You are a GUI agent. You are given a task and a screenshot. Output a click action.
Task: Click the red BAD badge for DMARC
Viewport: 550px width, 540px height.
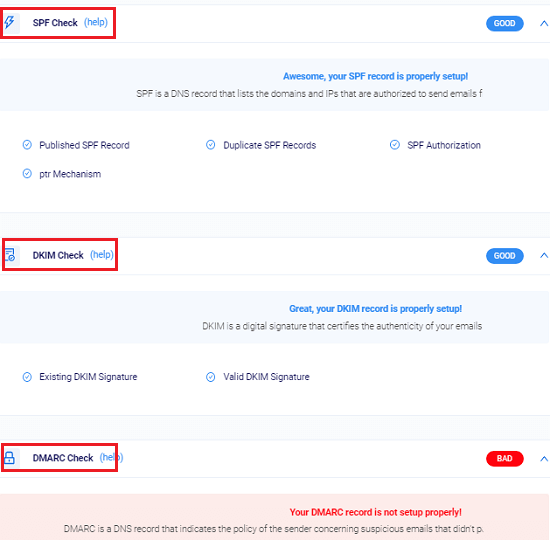click(x=505, y=459)
